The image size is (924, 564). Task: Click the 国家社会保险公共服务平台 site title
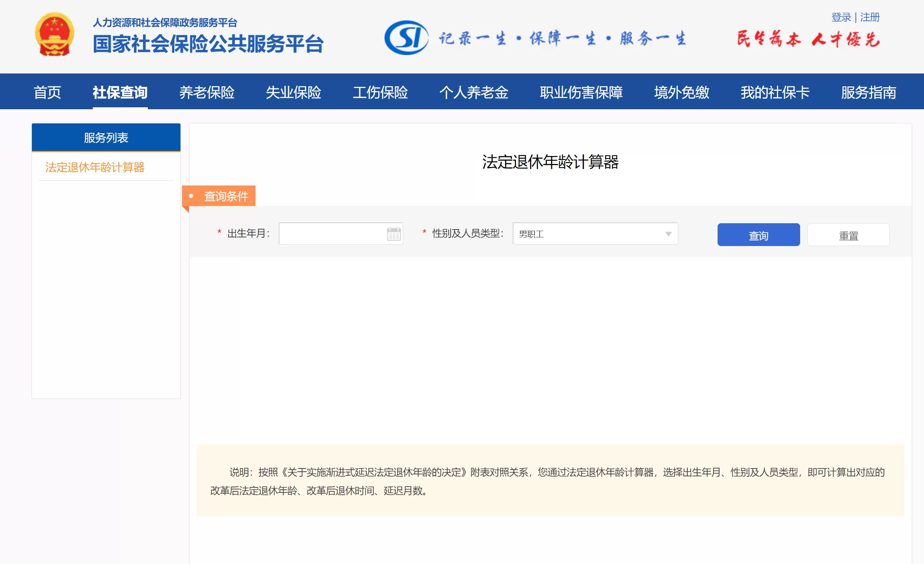(208, 44)
